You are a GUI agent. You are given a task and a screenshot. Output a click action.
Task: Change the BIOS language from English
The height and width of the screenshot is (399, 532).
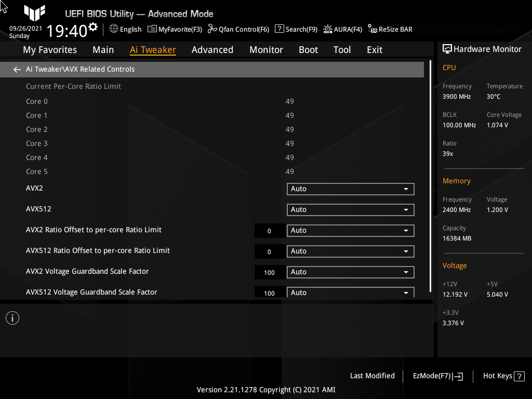click(x=125, y=29)
